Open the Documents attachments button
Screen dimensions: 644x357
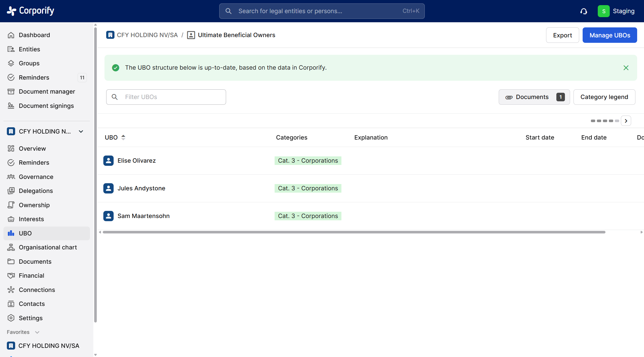tap(534, 97)
